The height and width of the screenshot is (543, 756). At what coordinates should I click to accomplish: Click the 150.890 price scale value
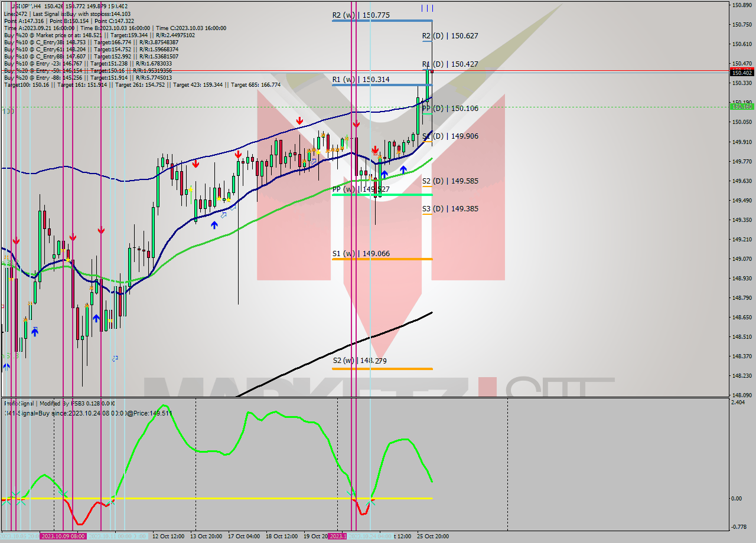(x=742, y=5)
